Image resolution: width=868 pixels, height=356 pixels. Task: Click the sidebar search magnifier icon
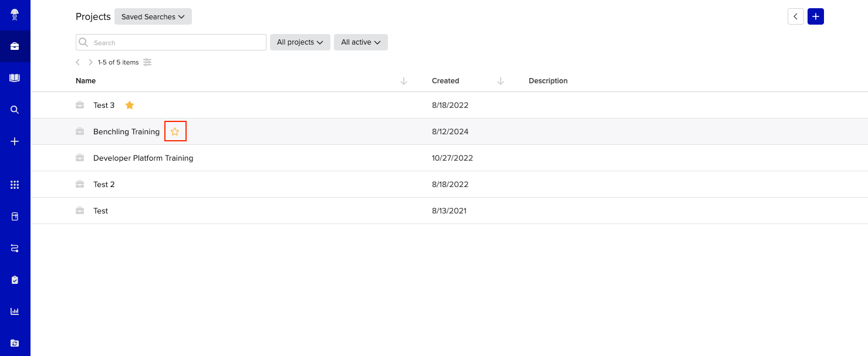click(15, 110)
